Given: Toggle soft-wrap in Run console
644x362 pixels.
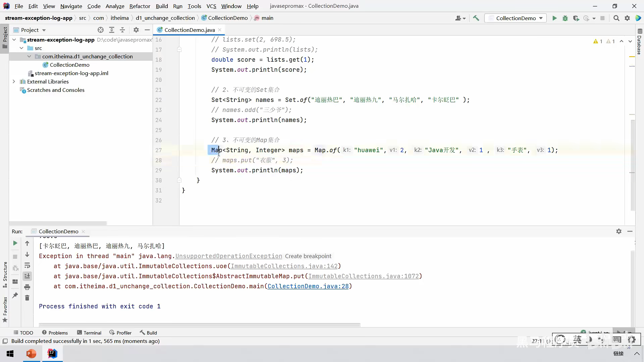Looking at the screenshot, I should (x=27, y=265).
